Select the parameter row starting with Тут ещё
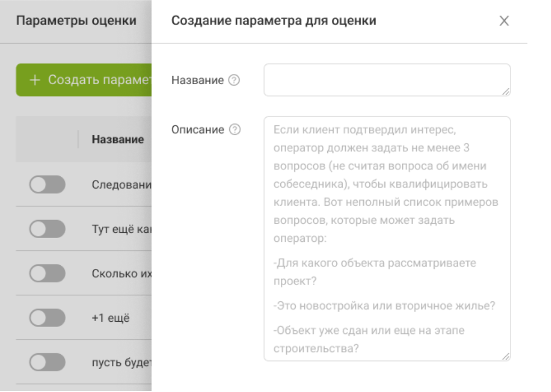The width and height of the screenshot is (551, 392). [x=121, y=230]
